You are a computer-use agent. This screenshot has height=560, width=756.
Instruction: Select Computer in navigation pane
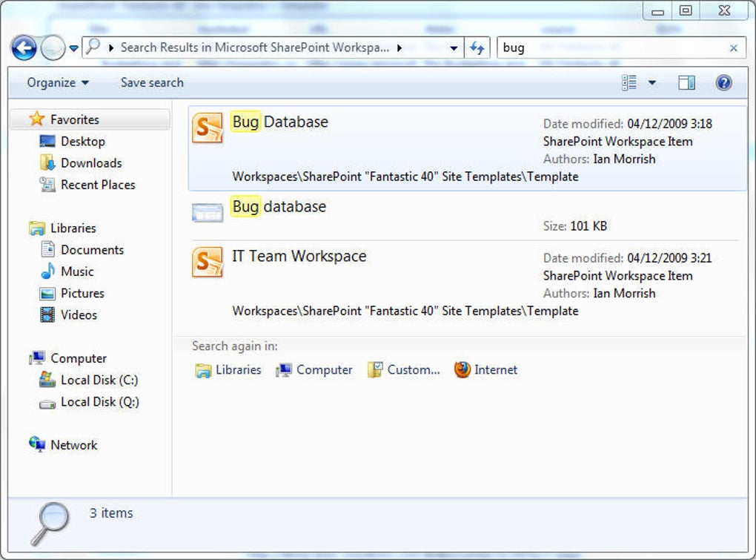pos(78,358)
